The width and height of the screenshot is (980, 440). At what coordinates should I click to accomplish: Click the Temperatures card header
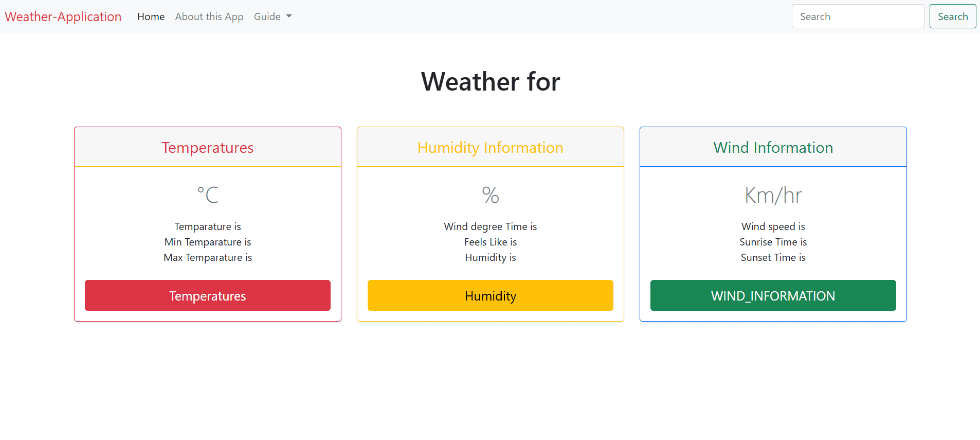click(208, 147)
